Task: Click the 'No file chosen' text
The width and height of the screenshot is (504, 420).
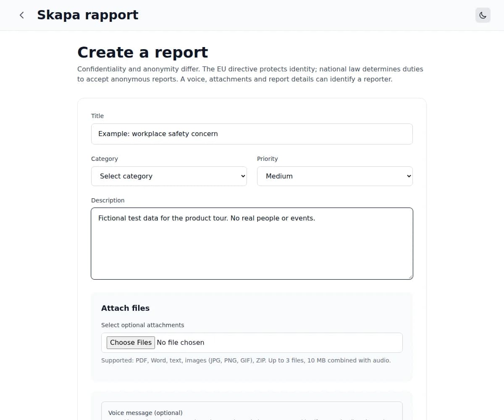Action: pos(181,342)
